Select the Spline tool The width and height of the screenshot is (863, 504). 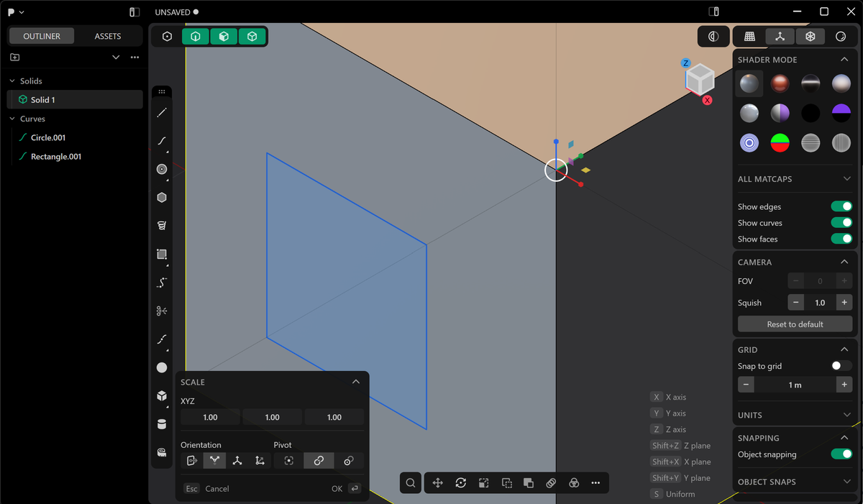point(162,141)
